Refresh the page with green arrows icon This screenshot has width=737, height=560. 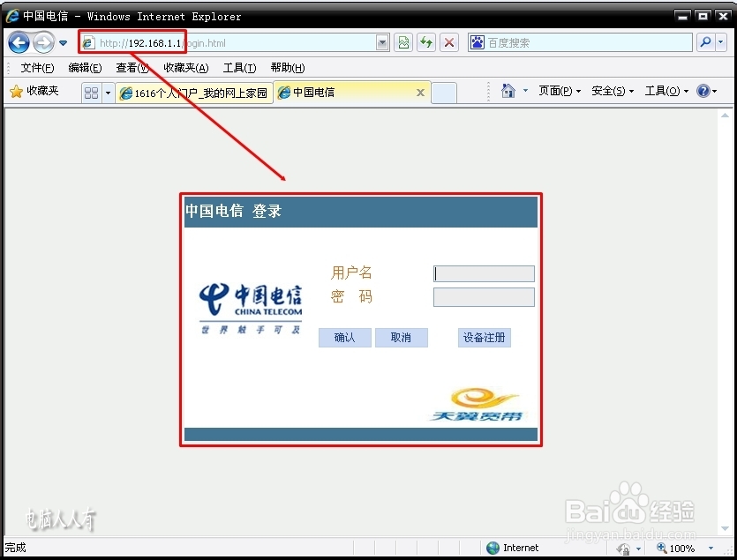(x=426, y=42)
